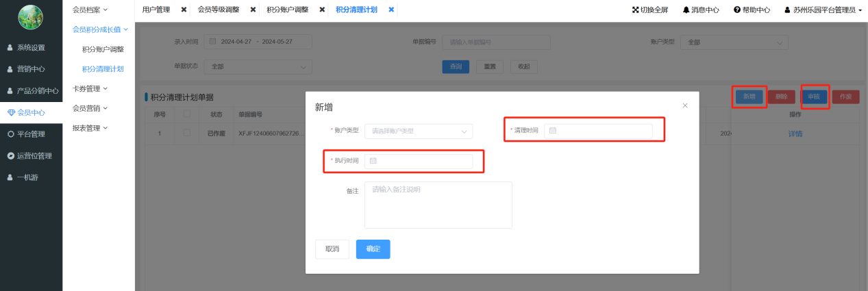The height and width of the screenshot is (291, 868).
Task: Open 积分清理计划 submenu item
Action: click(x=103, y=68)
